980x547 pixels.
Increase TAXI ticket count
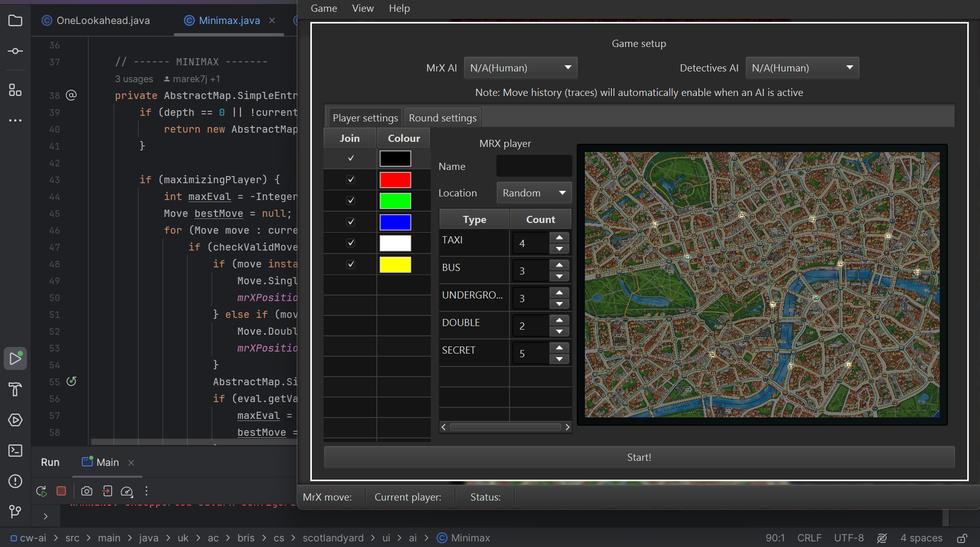[559, 238]
